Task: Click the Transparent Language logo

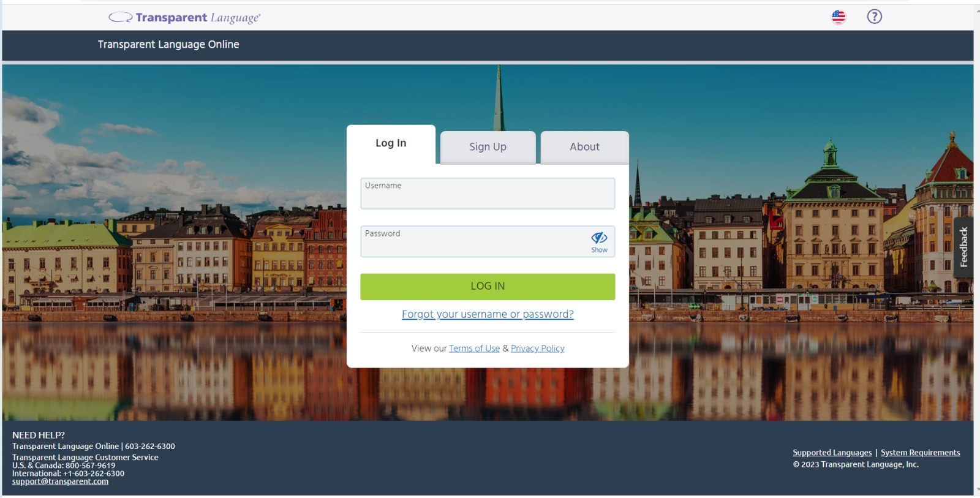Action: click(184, 18)
